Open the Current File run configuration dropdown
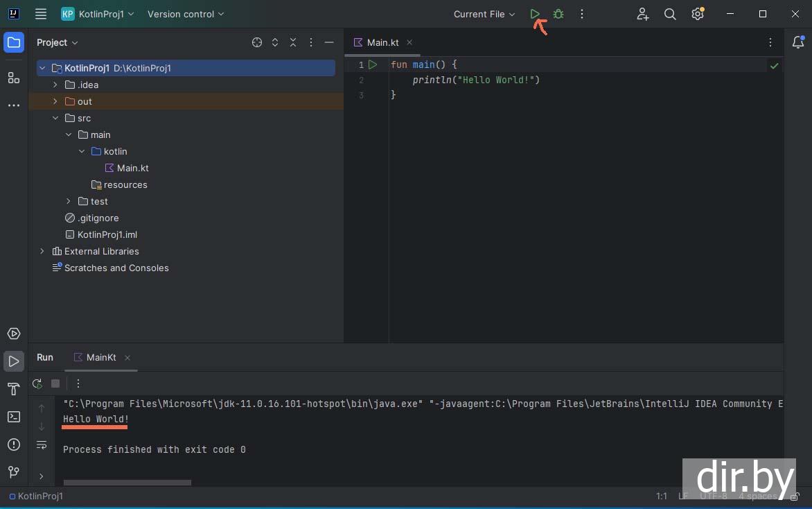The width and height of the screenshot is (812, 509). point(484,14)
